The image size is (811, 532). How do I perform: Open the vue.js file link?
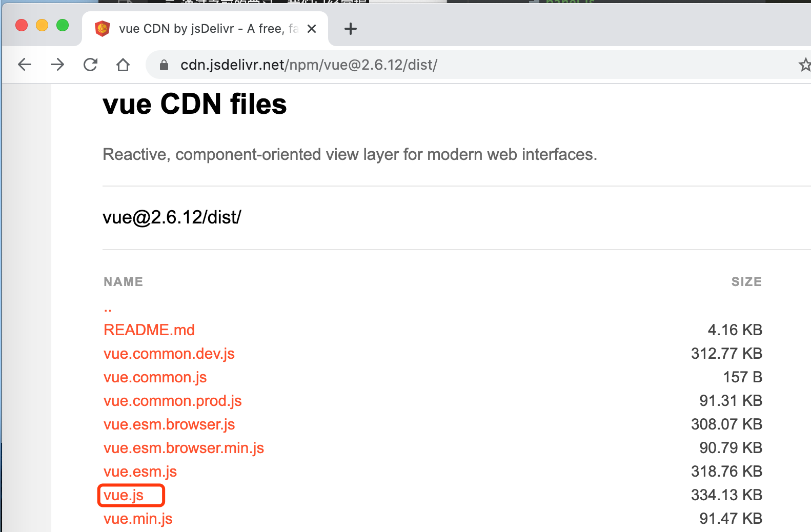124,495
